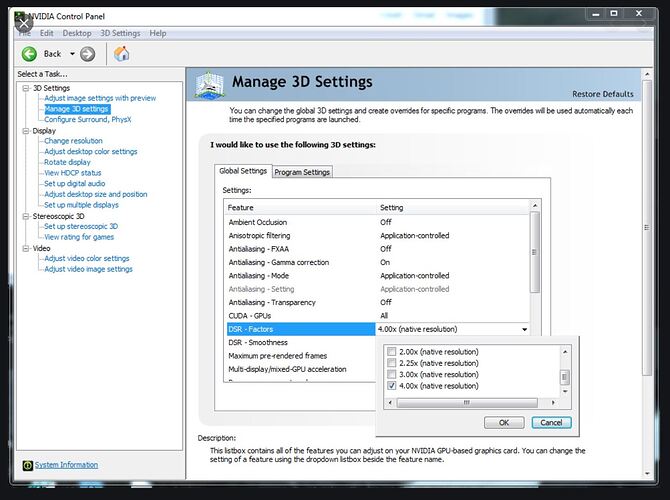Open Set up digital audio task
670x500 pixels.
click(75, 184)
